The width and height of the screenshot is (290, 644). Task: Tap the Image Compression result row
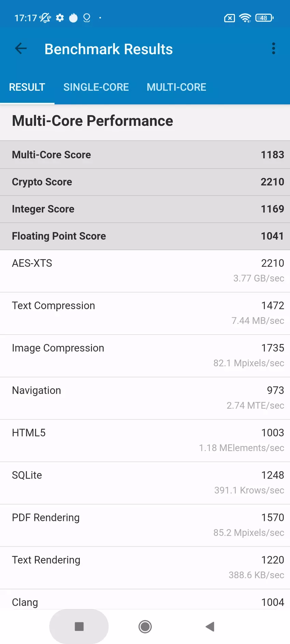(x=145, y=356)
